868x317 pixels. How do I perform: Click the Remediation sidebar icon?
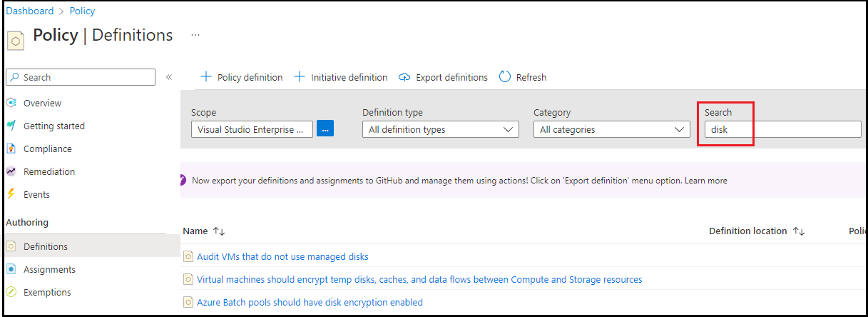click(11, 171)
